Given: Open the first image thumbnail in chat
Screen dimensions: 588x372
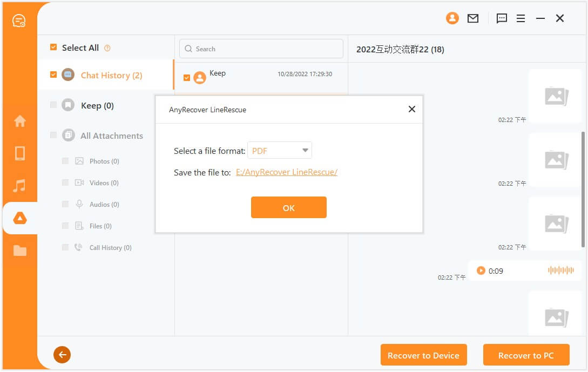Looking at the screenshot, I should click(x=555, y=96).
